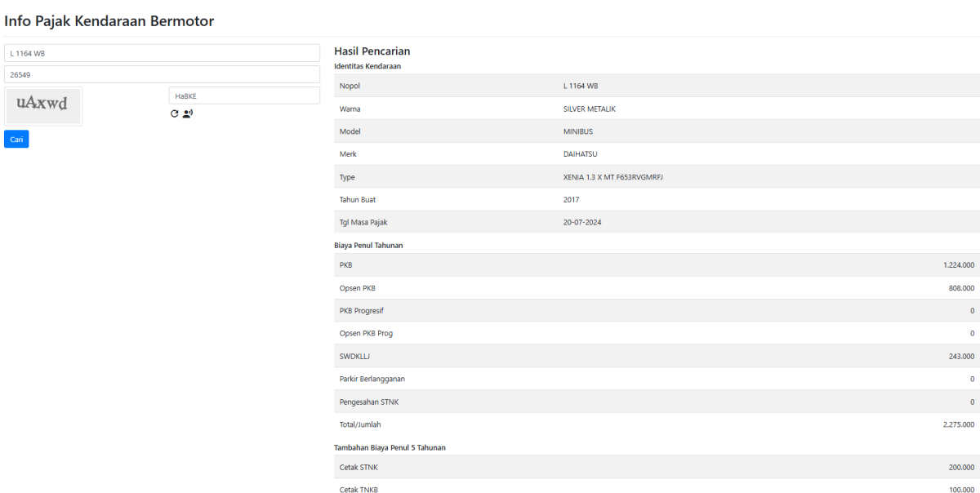Viewport: 980px width, 493px height.
Task: Click the 'Hasil Pencarian' heading
Action: pos(372,51)
